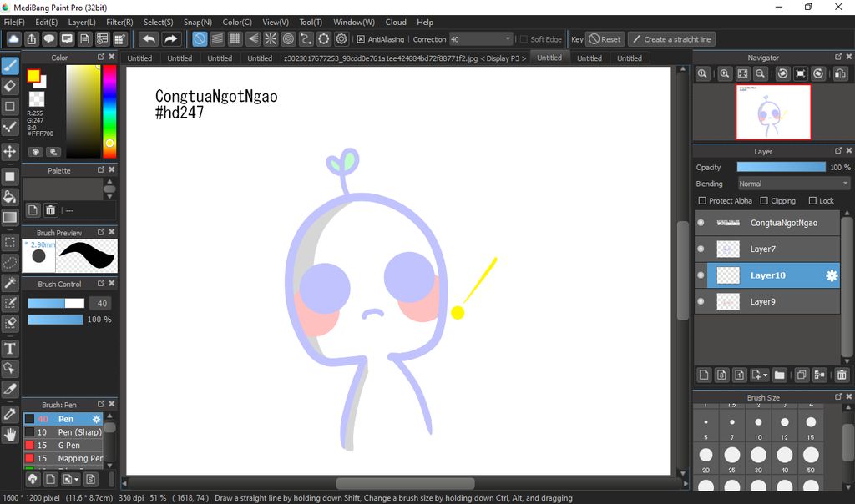Click the Navigator canvas thumbnail

pos(773,112)
